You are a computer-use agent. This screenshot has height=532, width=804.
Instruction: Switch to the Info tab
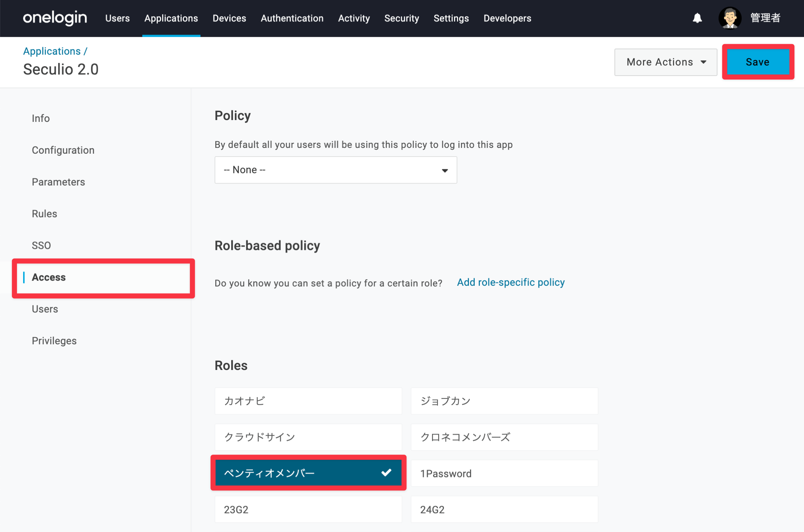pos(41,118)
